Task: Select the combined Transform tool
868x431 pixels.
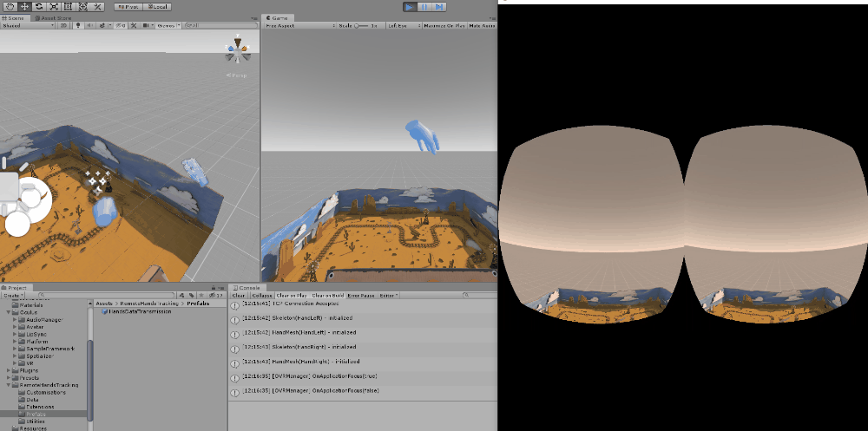Action: [x=82, y=7]
